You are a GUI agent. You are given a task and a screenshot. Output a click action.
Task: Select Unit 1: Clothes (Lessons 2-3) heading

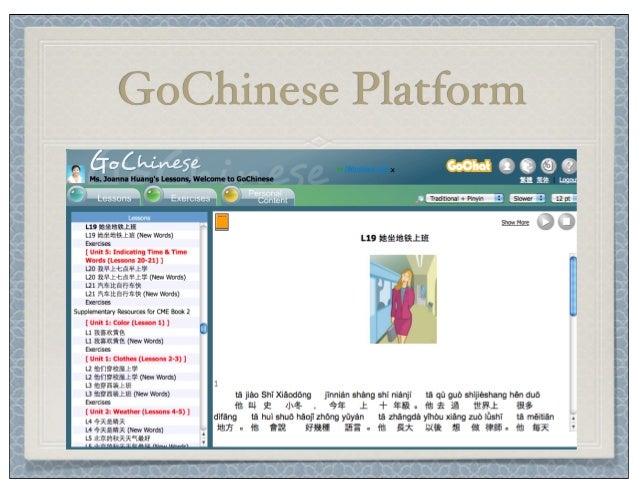(x=136, y=359)
